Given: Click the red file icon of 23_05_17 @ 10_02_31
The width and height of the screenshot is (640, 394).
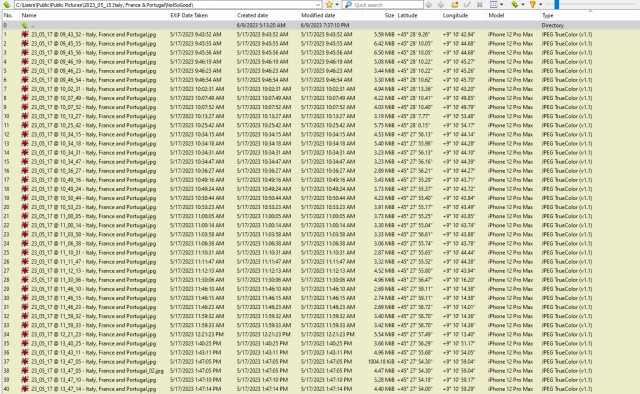Looking at the screenshot, I should tap(25, 89).
